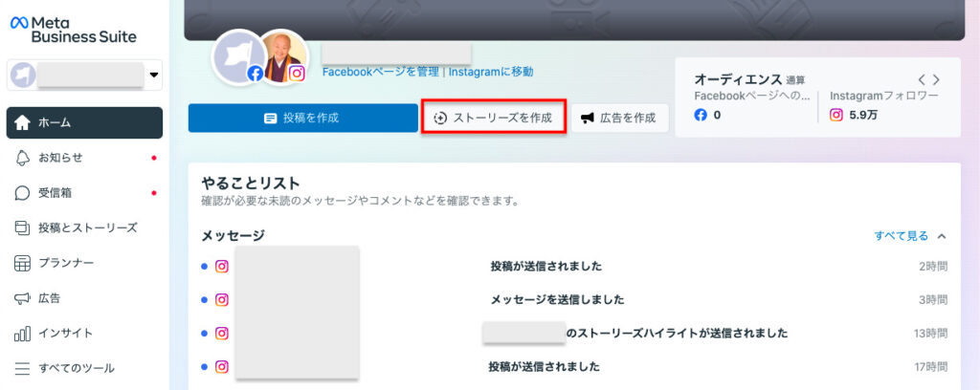Click ストーリーズを作成 button
Image resolution: width=980 pixels, height=390 pixels.
click(494, 118)
